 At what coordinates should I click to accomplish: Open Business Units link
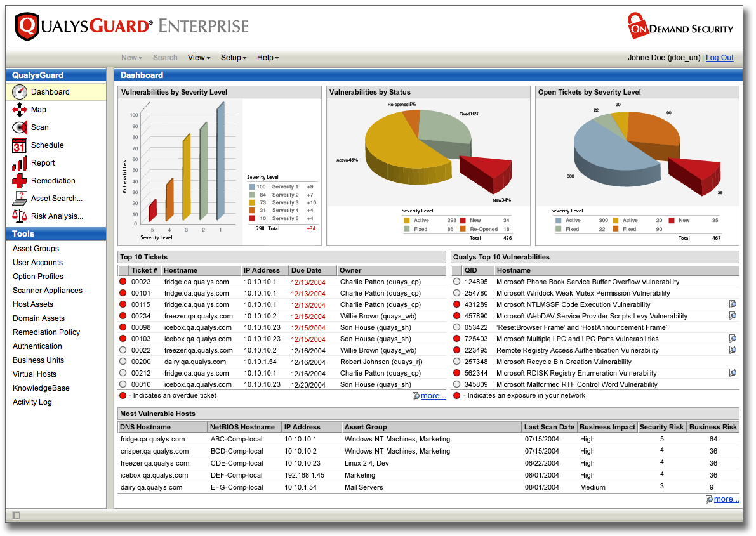(x=38, y=360)
